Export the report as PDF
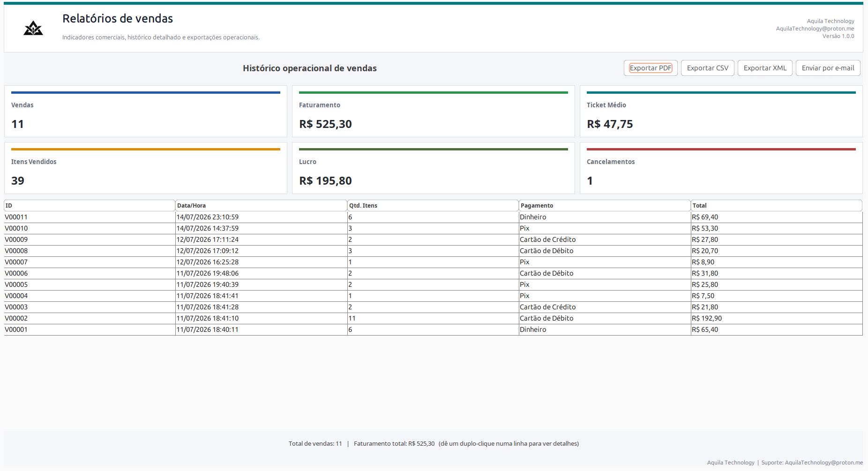The width and height of the screenshot is (868, 471). pos(651,68)
